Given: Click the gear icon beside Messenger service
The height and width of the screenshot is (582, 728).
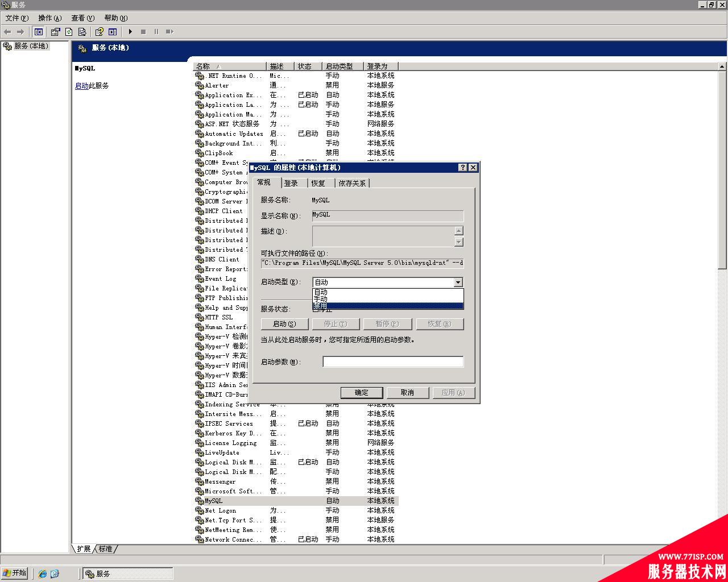Looking at the screenshot, I should point(200,481).
